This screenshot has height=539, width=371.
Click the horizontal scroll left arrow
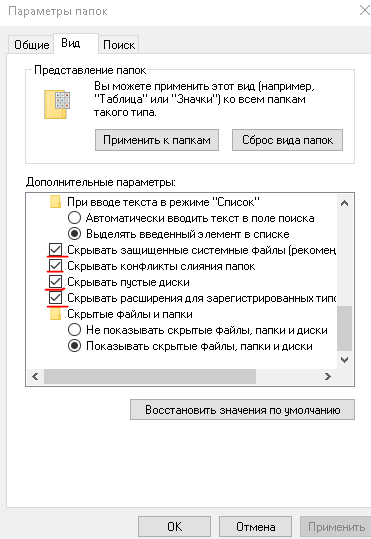pos(35,376)
